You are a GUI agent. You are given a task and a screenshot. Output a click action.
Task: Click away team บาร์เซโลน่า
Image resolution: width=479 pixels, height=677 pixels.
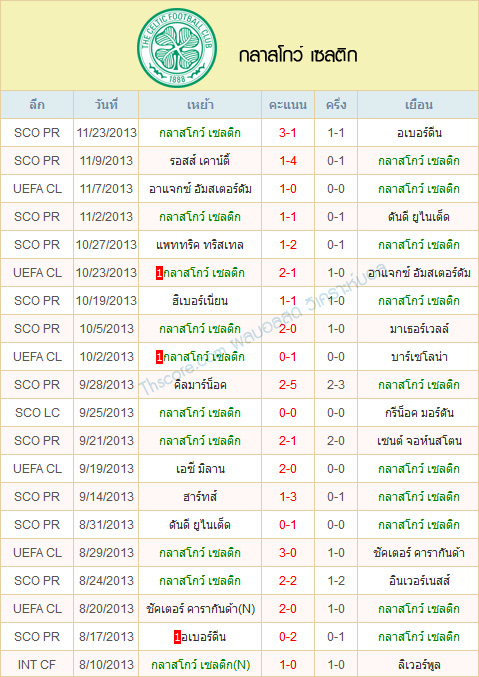[x=419, y=357]
